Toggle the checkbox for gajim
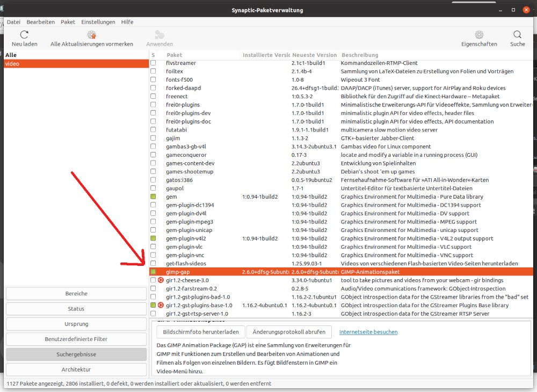 (x=153, y=138)
